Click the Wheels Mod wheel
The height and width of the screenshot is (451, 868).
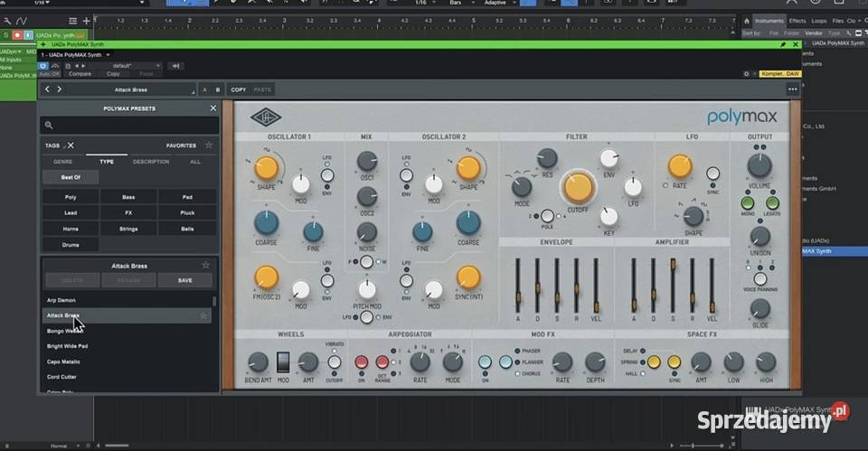pos(283,362)
